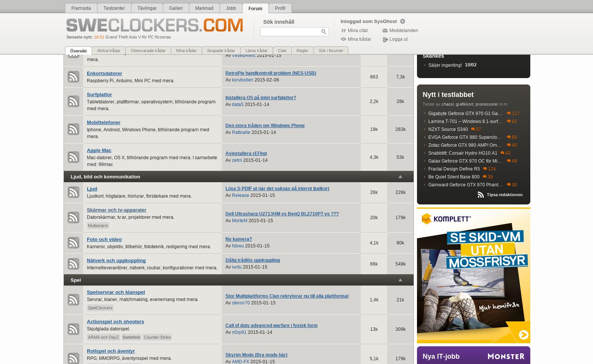The image size is (593, 364).
Task: Open the Framsida tab
Action: [81, 8]
